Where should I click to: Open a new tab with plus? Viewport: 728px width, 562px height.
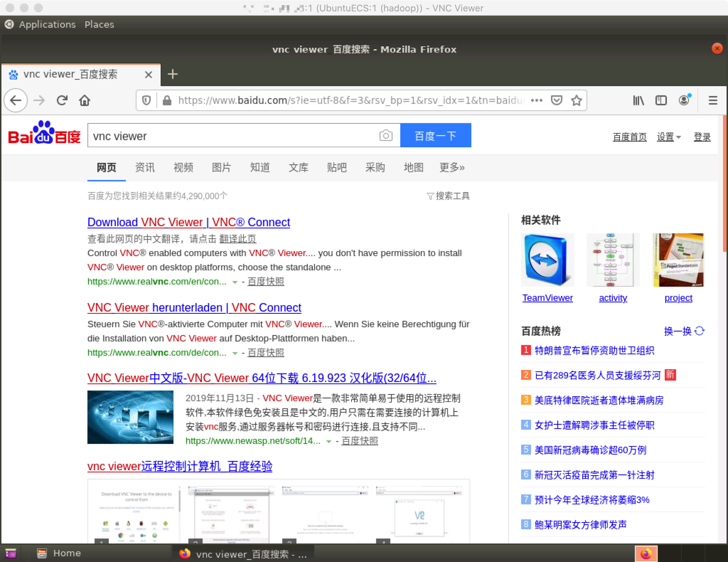(172, 74)
